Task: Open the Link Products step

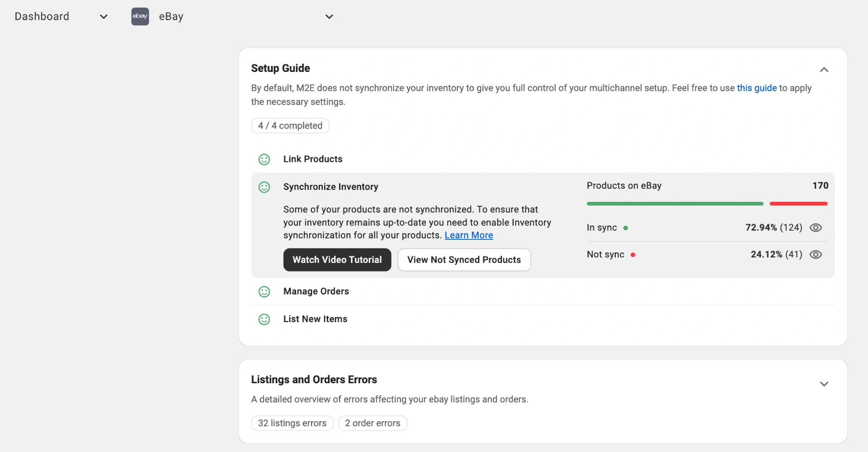Action: point(313,159)
